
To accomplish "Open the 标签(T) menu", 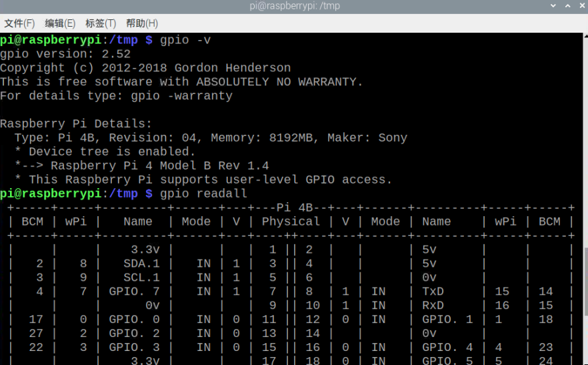I will click(101, 23).
